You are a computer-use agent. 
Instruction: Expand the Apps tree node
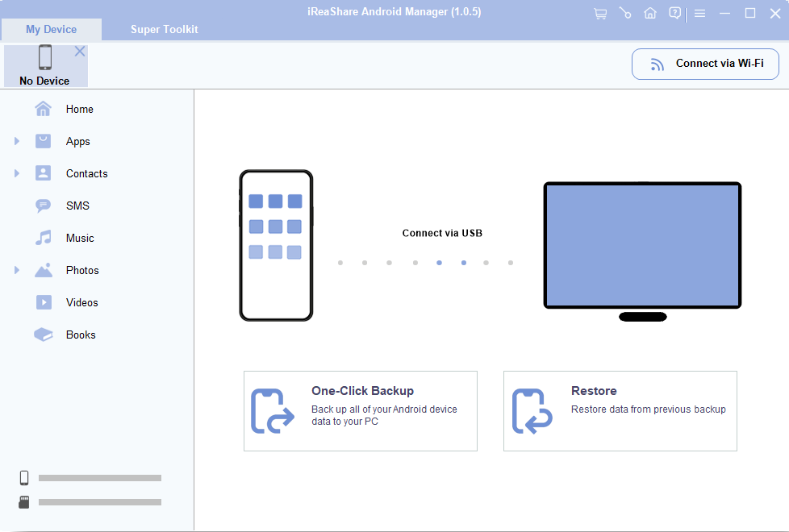point(17,141)
